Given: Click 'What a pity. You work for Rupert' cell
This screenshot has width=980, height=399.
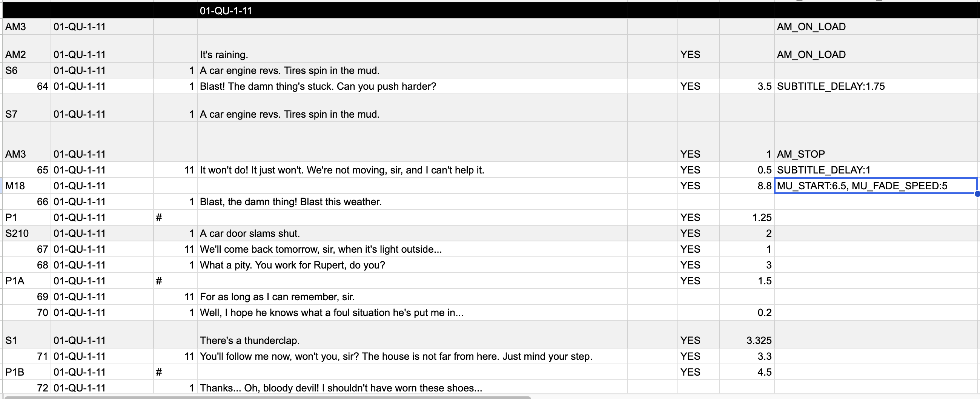Looking at the screenshot, I should click(412, 265).
